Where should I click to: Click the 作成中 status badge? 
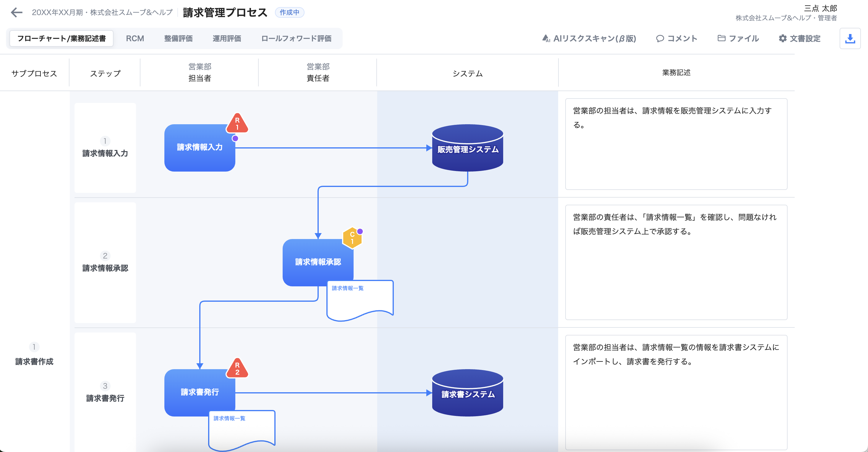point(289,13)
